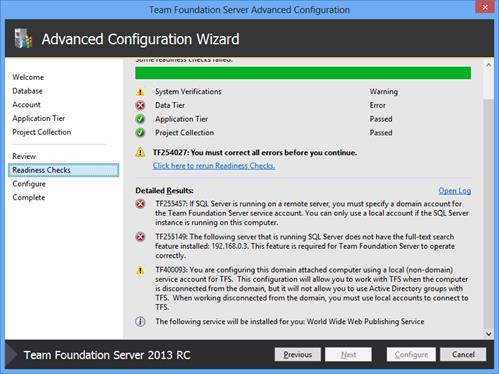Click the green readiness progress bar
The width and height of the screenshot is (499, 374).
click(303, 73)
